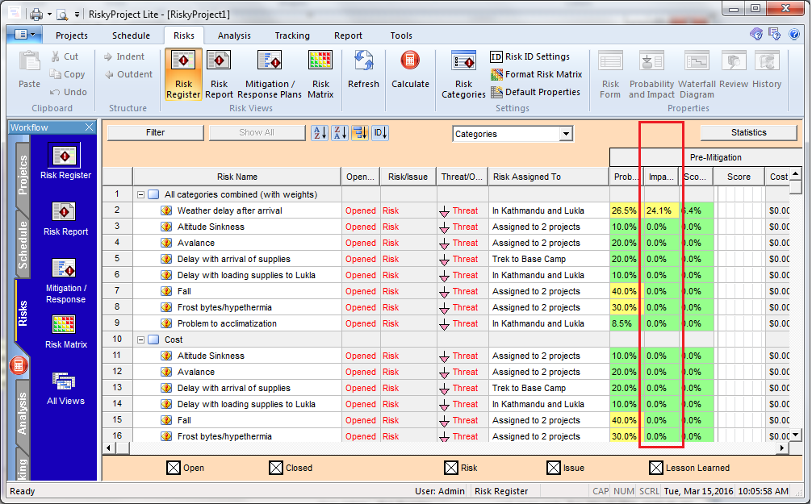Switch to the Tracking ribbon tab

pyautogui.click(x=292, y=35)
